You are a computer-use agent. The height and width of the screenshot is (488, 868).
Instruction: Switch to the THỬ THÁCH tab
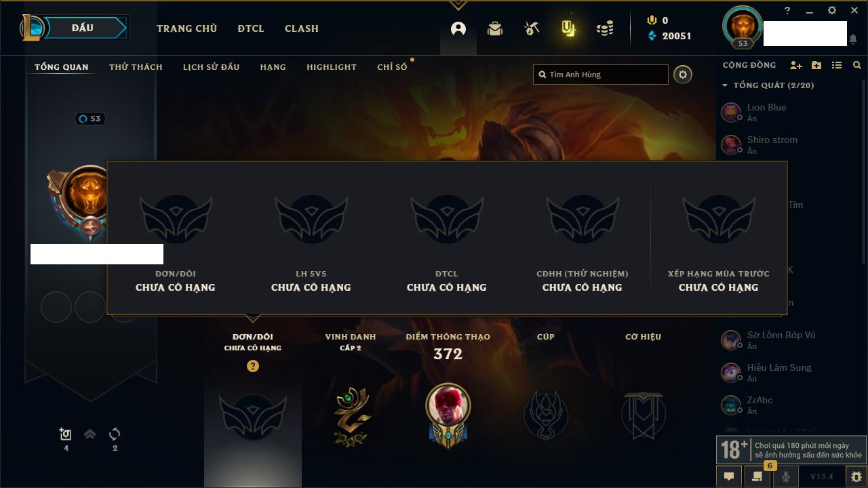pos(136,67)
